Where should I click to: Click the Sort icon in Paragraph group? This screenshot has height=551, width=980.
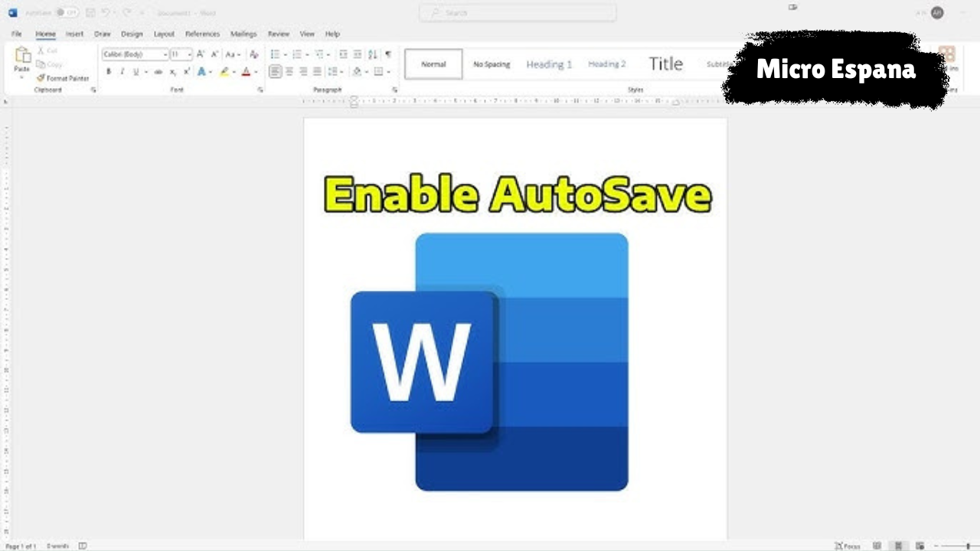pyautogui.click(x=373, y=54)
